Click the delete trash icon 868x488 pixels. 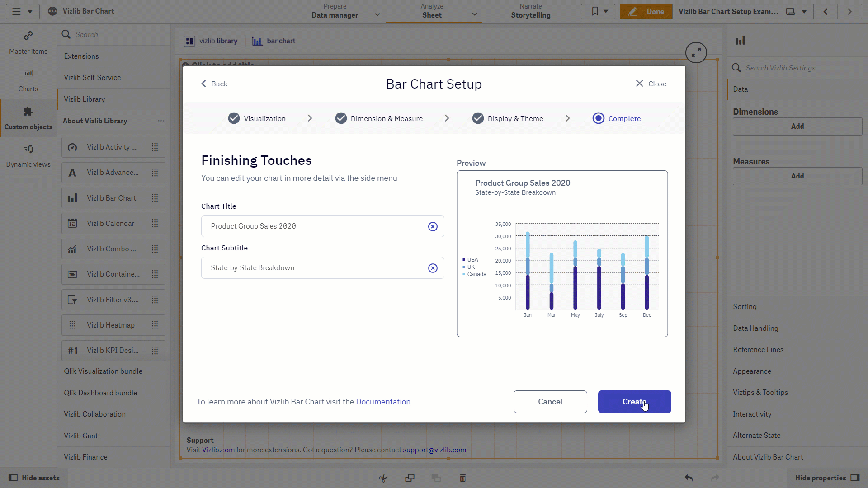point(462,478)
